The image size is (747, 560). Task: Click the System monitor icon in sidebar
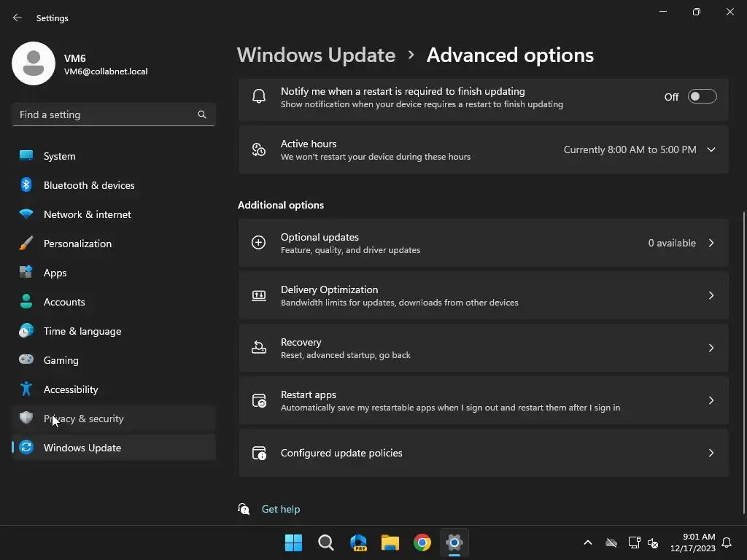click(26, 156)
